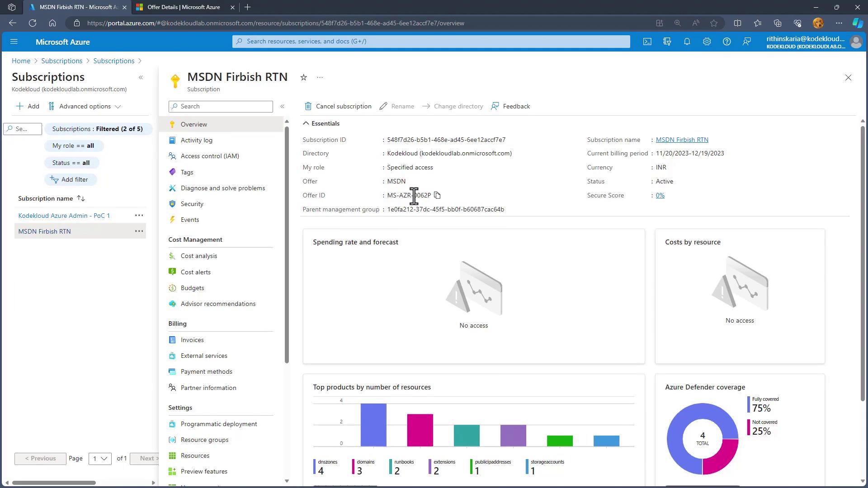Click Add filter button

[70, 179]
